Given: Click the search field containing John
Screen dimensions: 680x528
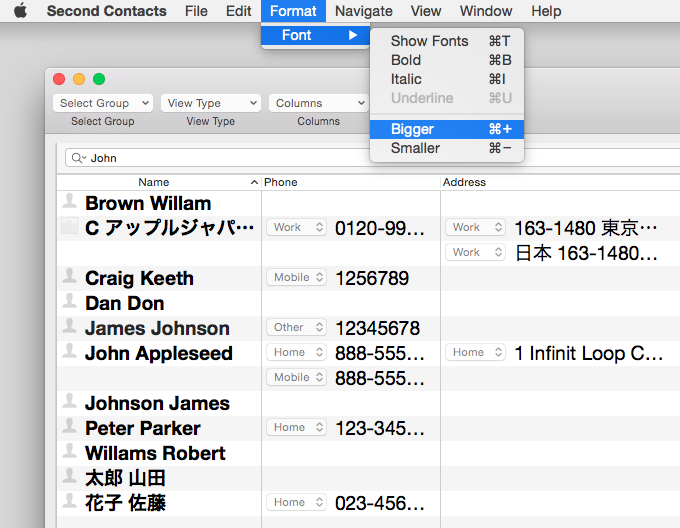Looking at the screenshot, I should pos(373,158).
